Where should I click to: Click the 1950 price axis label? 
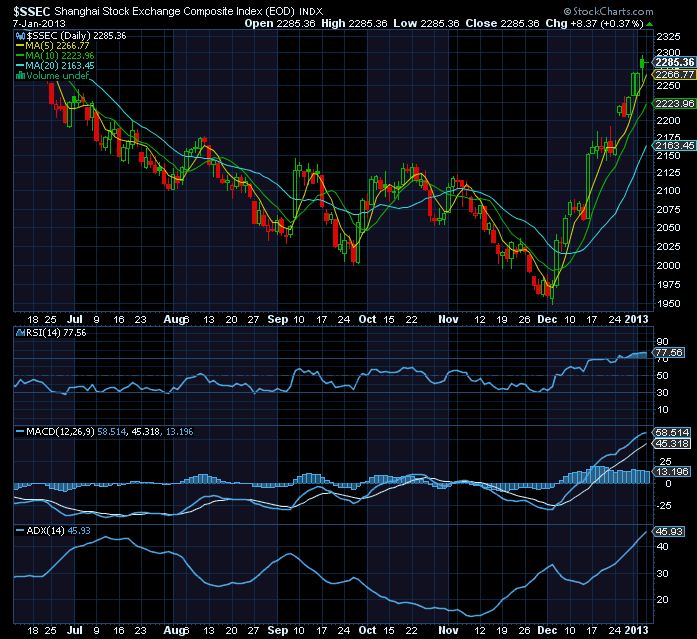pyautogui.click(x=669, y=304)
